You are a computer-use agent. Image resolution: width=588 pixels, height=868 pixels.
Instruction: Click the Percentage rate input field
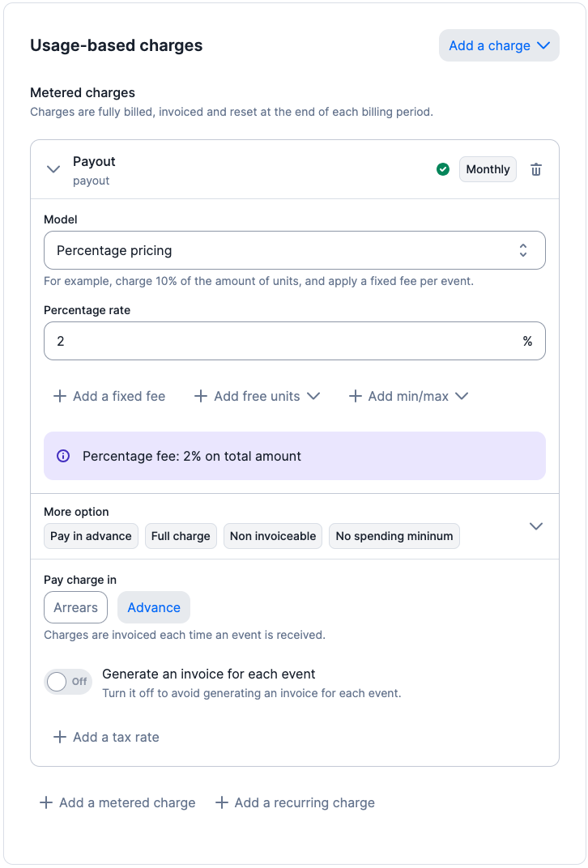[283, 341]
